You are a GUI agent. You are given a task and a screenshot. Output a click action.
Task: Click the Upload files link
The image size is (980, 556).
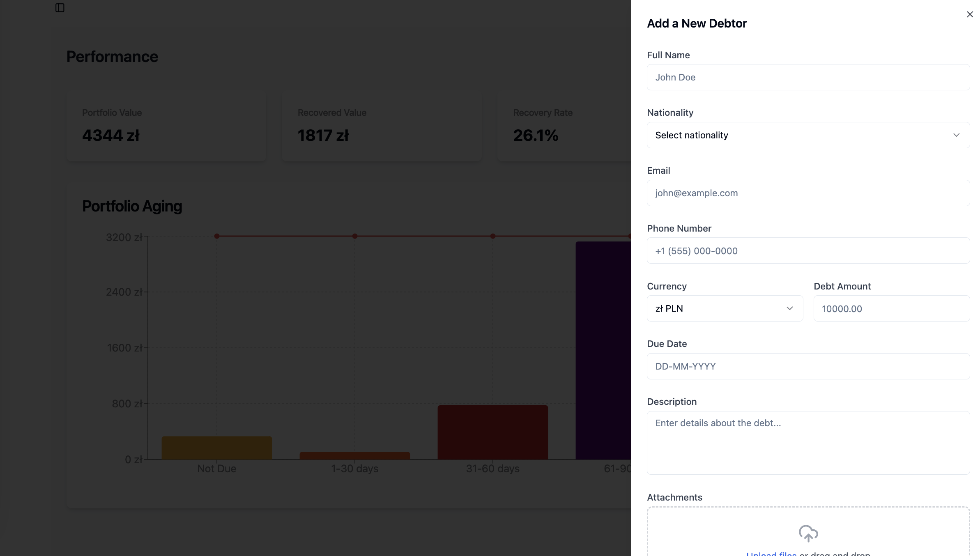click(x=771, y=553)
